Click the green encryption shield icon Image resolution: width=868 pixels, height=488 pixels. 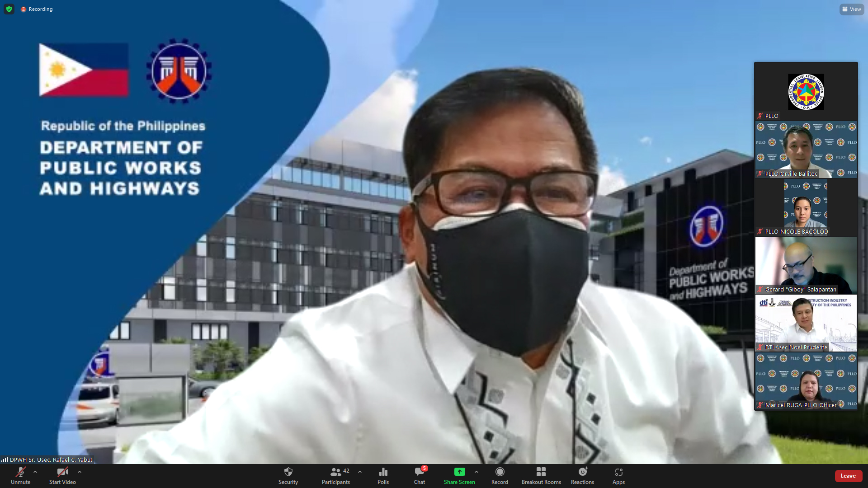(9, 9)
